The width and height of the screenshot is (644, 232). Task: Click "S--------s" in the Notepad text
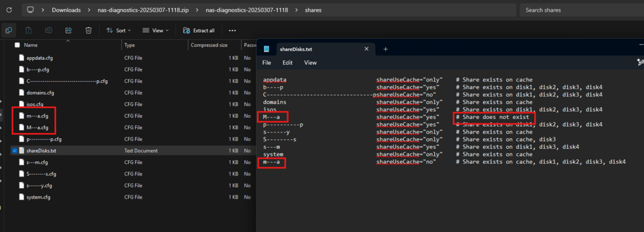pos(279,139)
